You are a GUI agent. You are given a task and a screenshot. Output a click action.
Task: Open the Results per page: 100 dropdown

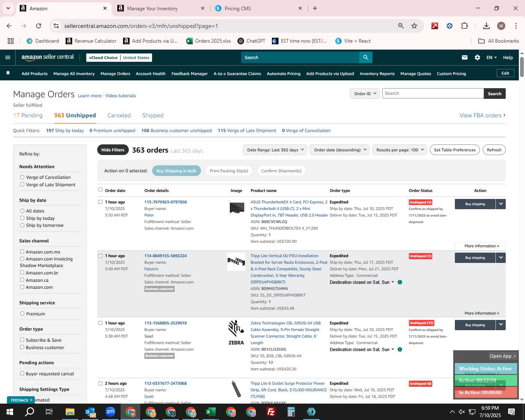click(x=400, y=150)
